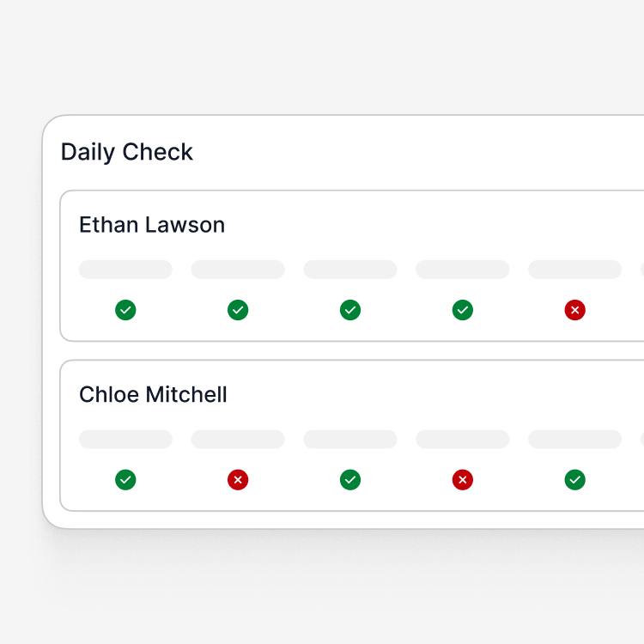Click Chloe Mitchell's first green check icon

click(x=125, y=480)
